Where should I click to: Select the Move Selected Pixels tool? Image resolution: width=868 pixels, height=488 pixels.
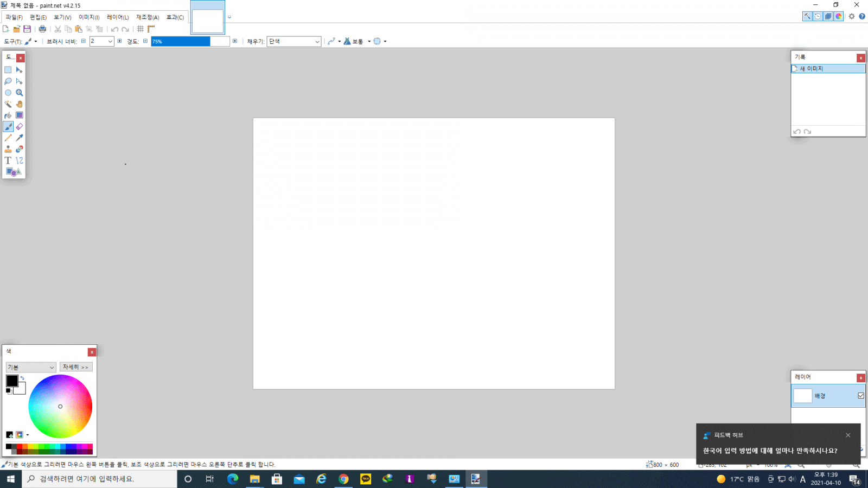20,70
